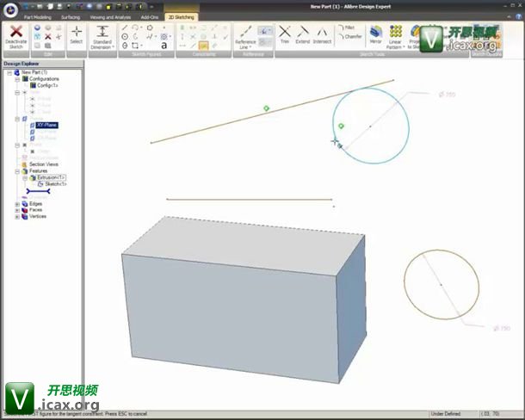The height and width of the screenshot is (420, 525).
Task: Click the Mirror sketch tool
Action: [x=375, y=34]
